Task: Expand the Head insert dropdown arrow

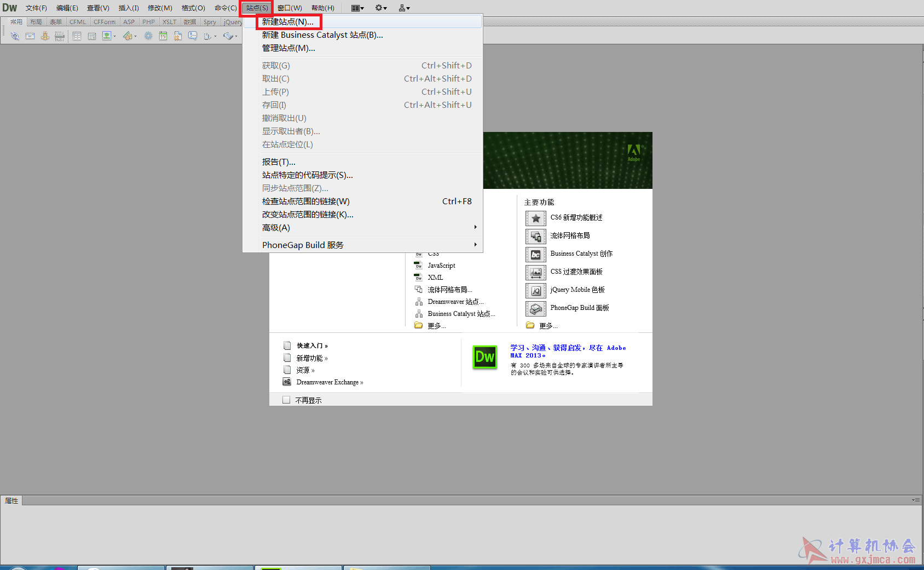Action: click(x=215, y=36)
